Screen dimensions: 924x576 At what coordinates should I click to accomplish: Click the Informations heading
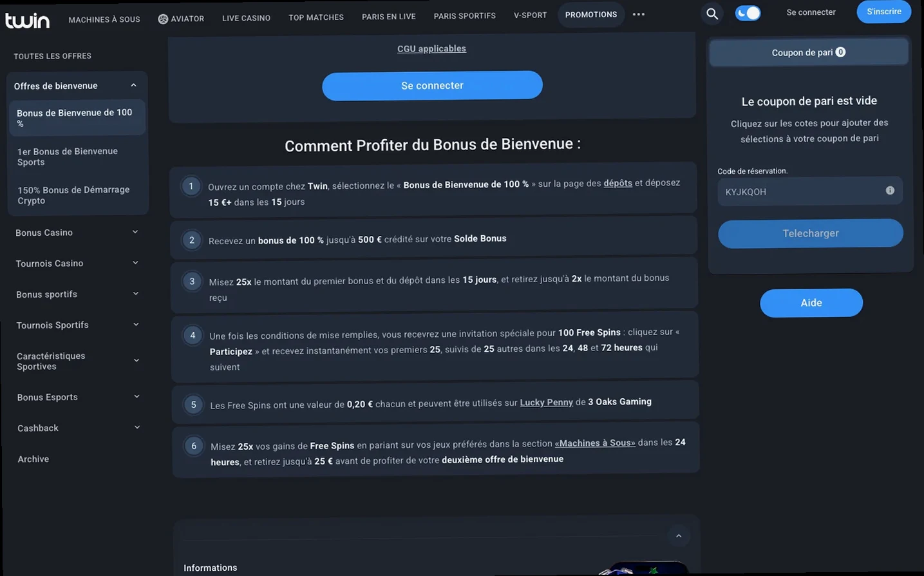(211, 568)
